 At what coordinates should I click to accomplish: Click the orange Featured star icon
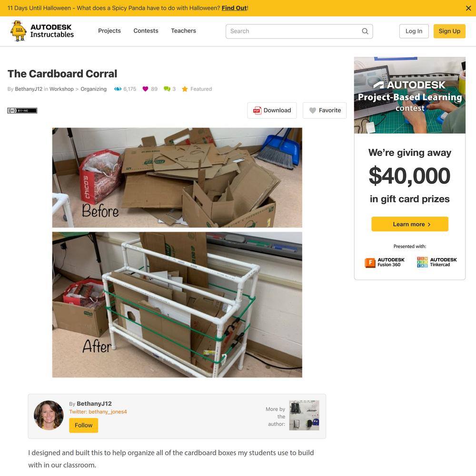[185, 89]
